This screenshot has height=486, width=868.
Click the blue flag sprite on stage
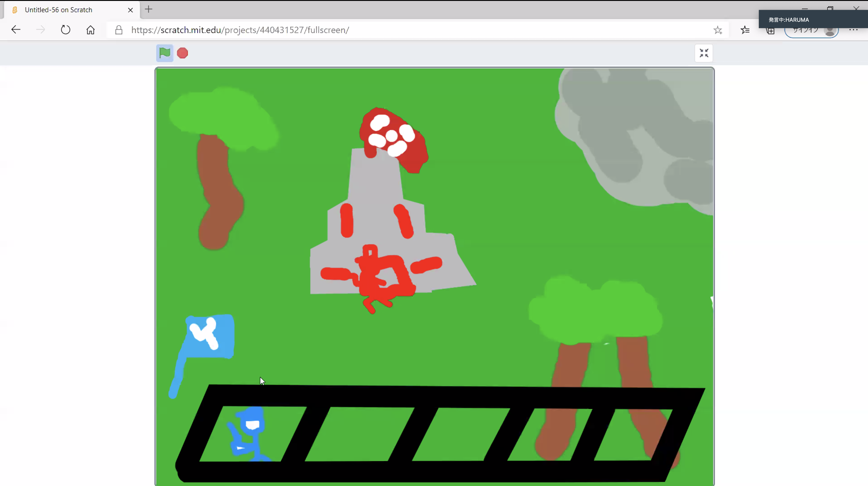pyautogui.click(x=209, y=337)
